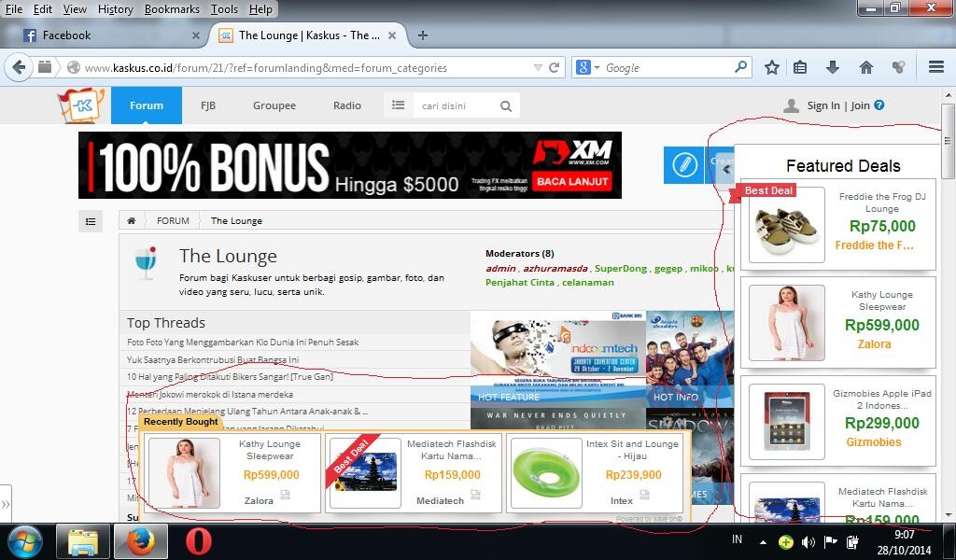The image size is (956, 560).
Task: Switch to Firefox in the taskbar
Action: pyautogui.click(x=141, y=541)
